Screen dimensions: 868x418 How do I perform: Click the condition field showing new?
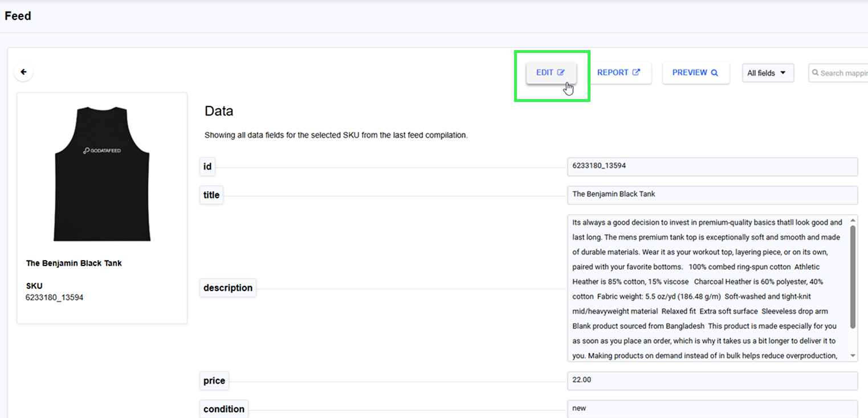tap(712, 408)
